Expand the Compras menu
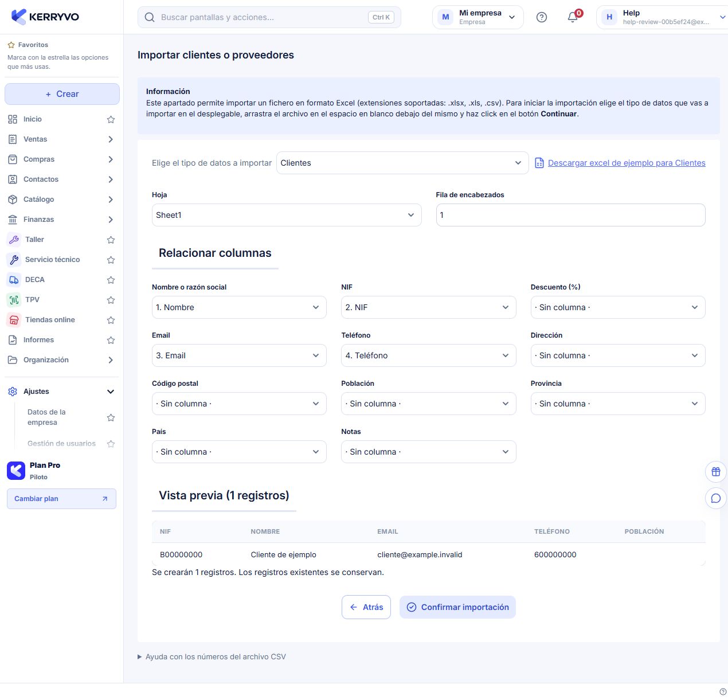Image resolution: width=728 pixels, height=700 pixels. coord(62,159)
